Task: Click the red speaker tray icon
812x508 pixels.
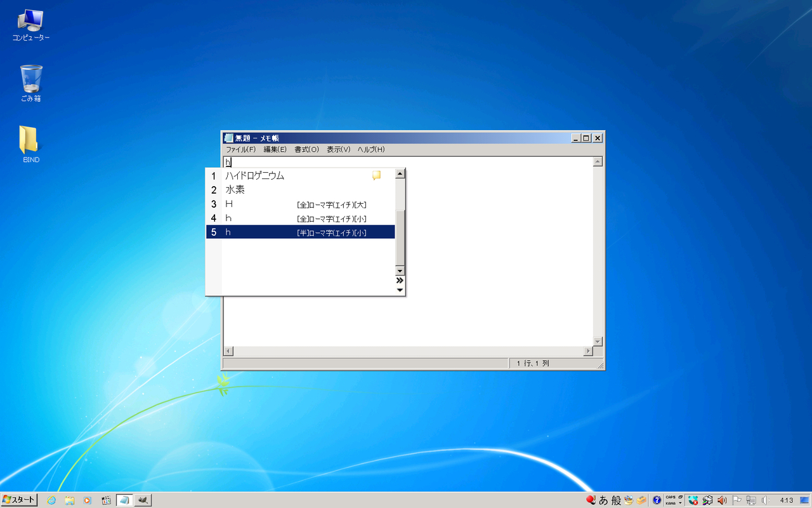Action: (722, 500)
